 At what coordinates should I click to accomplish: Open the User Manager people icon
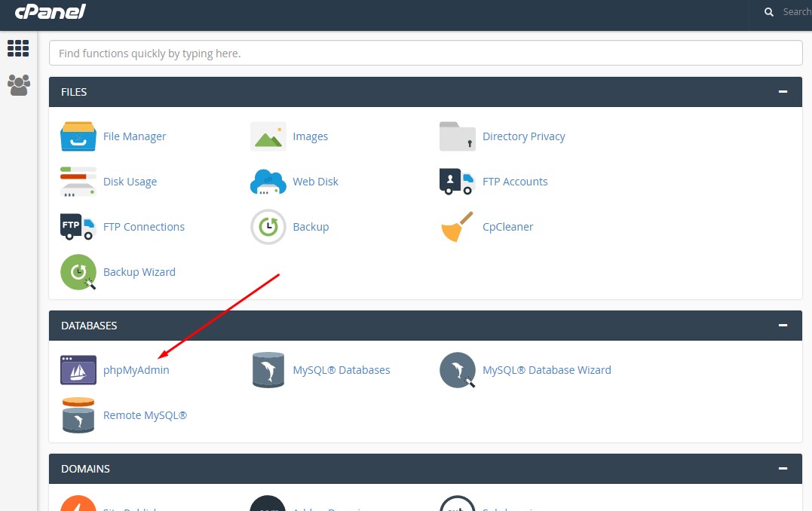19,85
